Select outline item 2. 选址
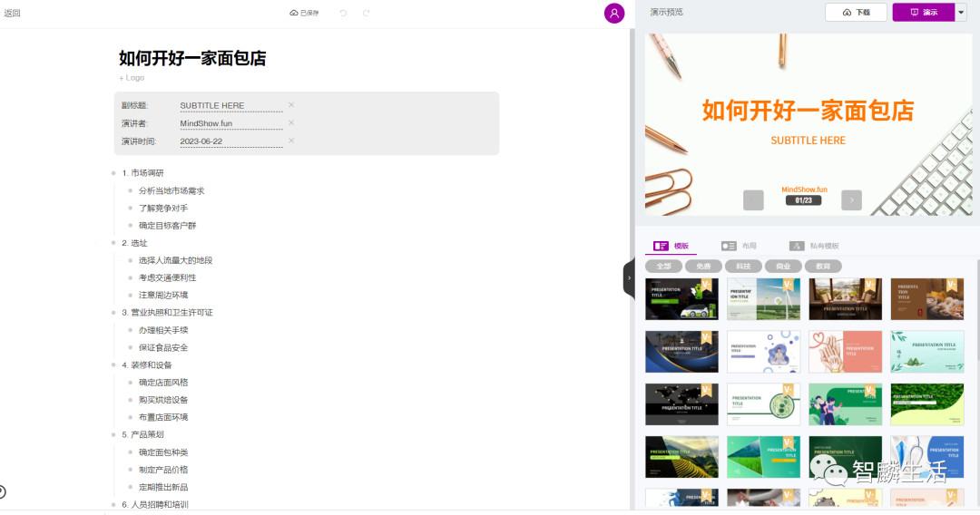 point(134,243)
